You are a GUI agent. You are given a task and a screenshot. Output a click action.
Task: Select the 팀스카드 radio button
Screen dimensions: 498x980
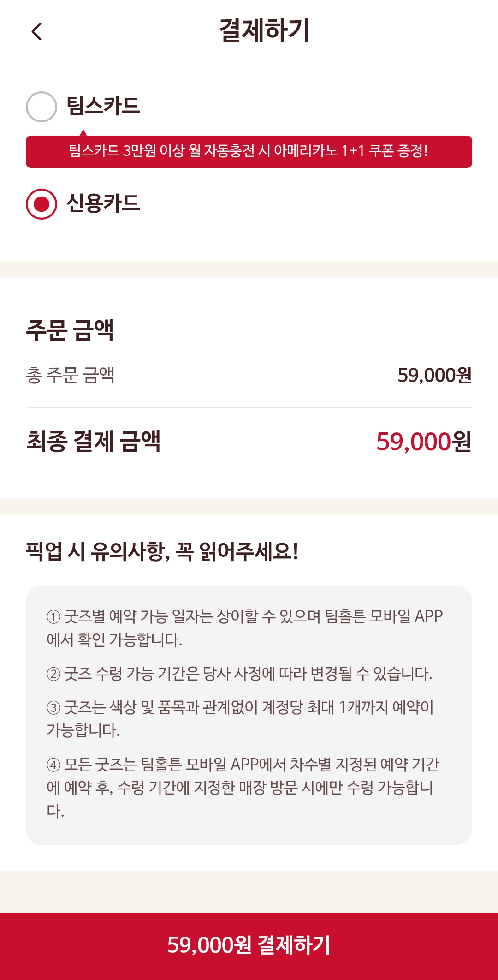41,107
